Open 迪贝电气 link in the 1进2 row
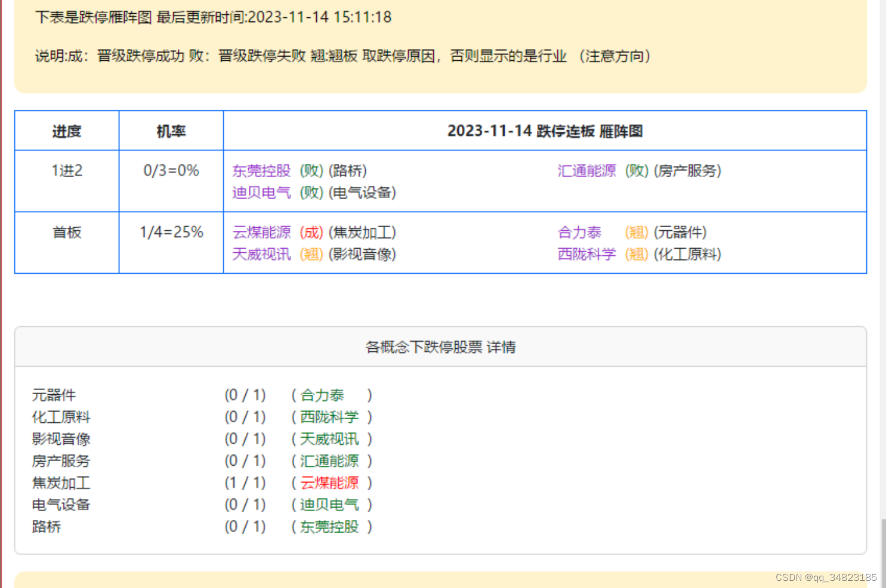Image resolution: width=886 pixels, height=588 pixels. [x=261, y=193]
